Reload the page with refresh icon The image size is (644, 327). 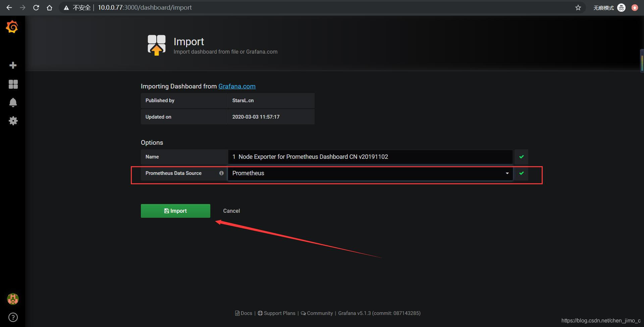click(x=36, y=7)
